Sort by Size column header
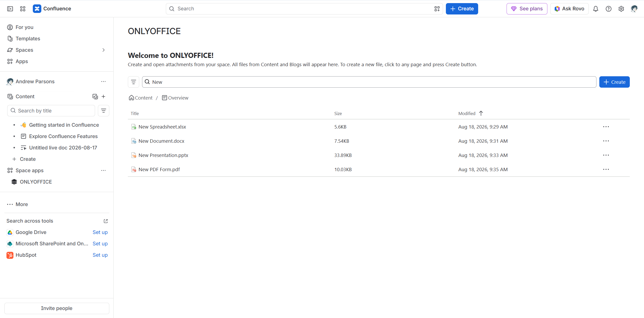This screenshot has width=644, height=318. click(338, 113)
